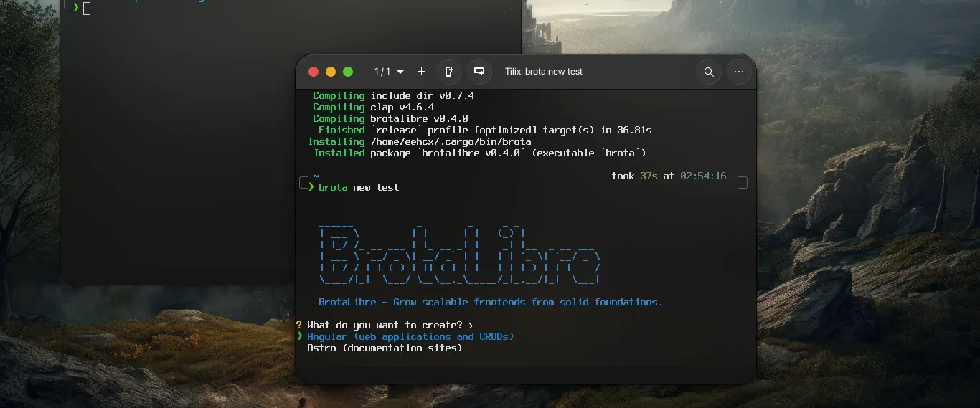Add a new session with plus icon
980x408 pixels.
[421, 72]
